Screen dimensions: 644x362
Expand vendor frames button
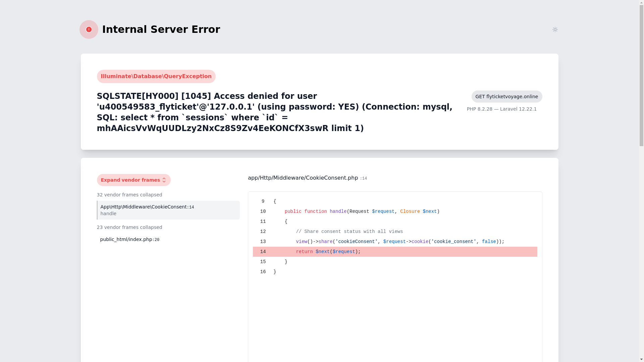tap(133, 180)
